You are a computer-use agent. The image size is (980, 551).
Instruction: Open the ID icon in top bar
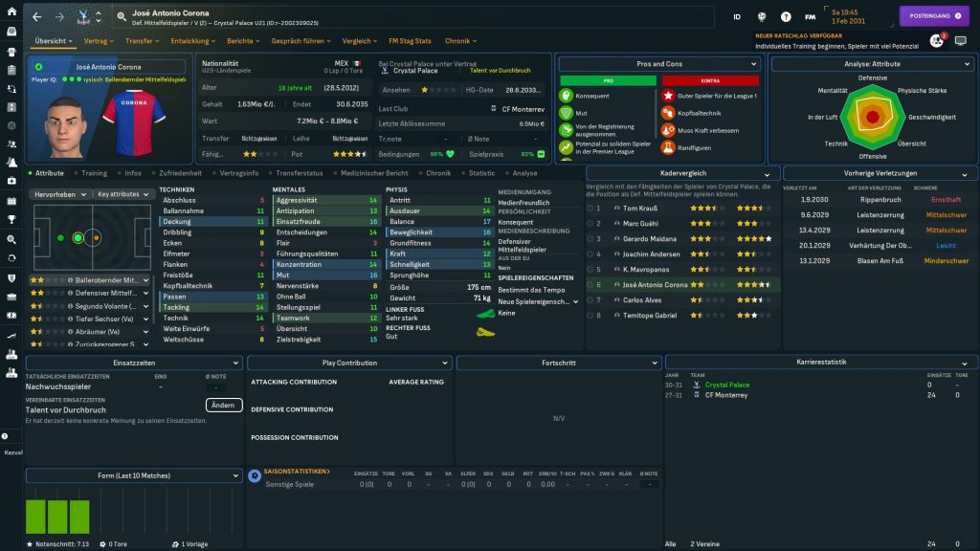736,16
